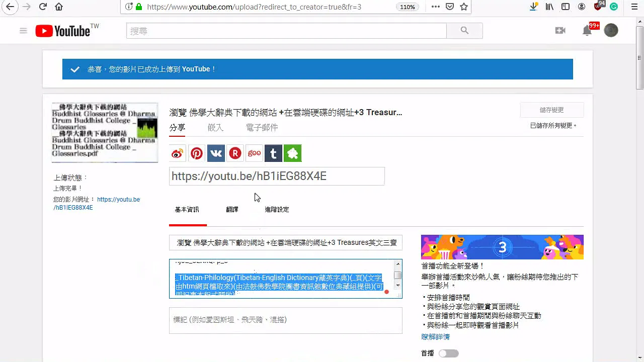
Task: Switch to the 分享 share tab
Action: click(x=177, y=128)
